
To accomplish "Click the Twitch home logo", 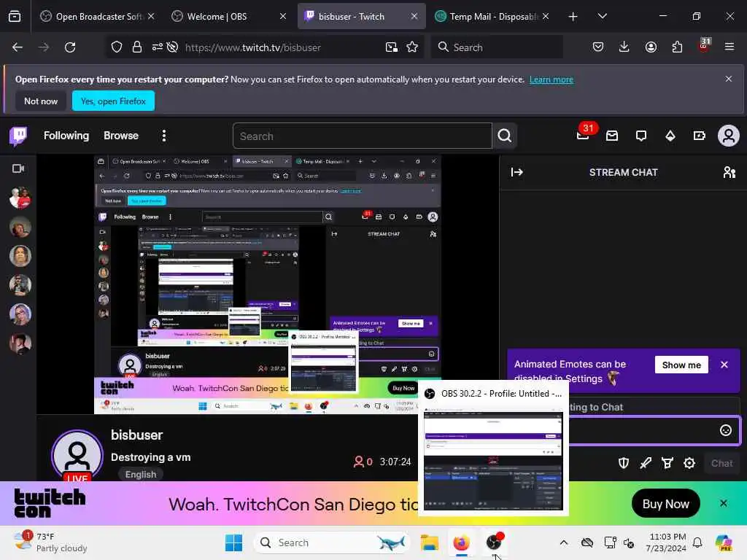I will [x=18, y=136].
